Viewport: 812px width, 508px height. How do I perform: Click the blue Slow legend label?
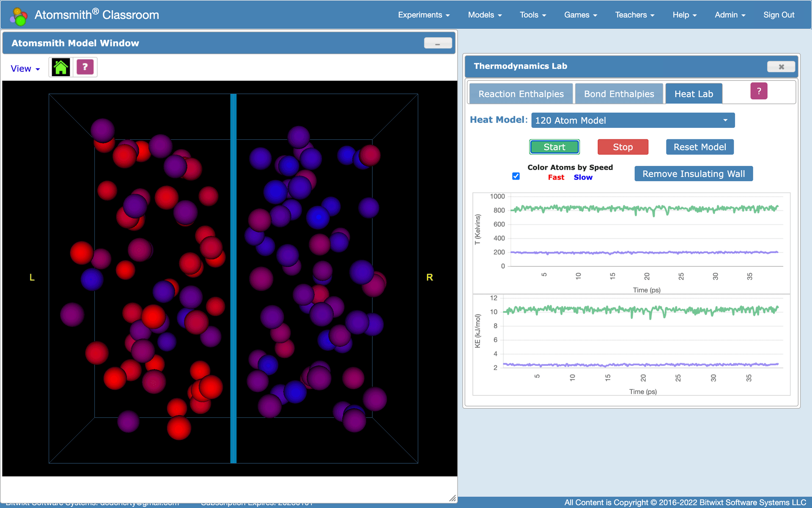pyautogui.click(x=583, y=177)
